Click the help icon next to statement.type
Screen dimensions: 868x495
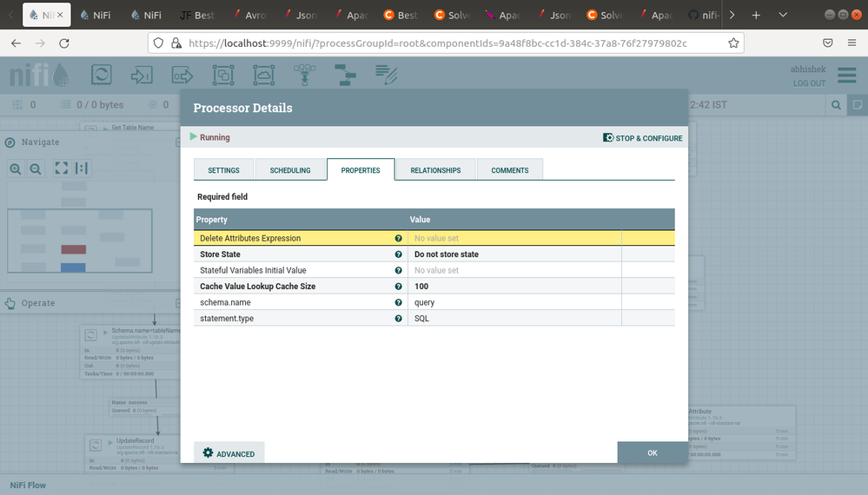pyautogui.click(x=399, y=319)
